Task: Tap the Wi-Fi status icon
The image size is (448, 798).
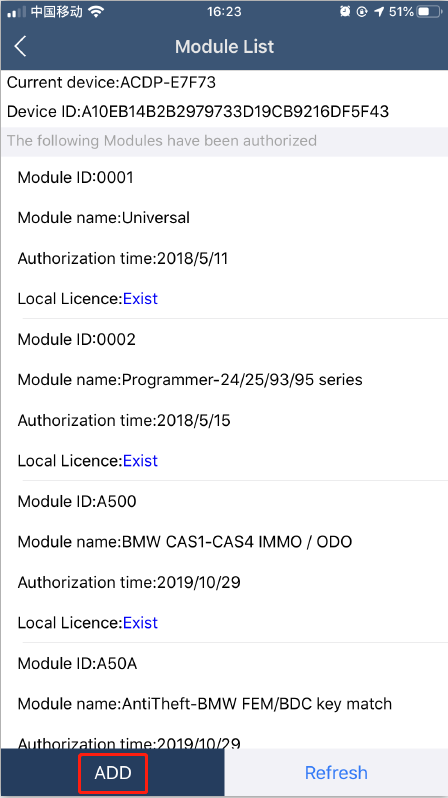Action: 95,11
